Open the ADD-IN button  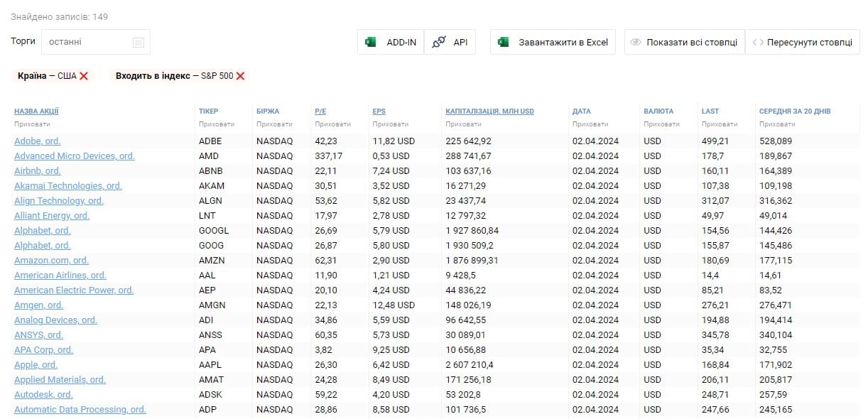(391, 42)
